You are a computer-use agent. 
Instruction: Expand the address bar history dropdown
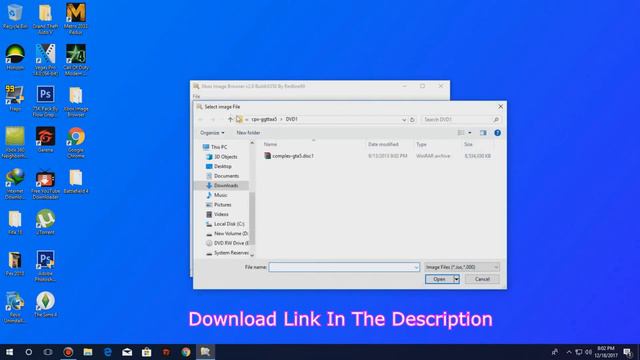pyautogui.click(x=404, y=120)
